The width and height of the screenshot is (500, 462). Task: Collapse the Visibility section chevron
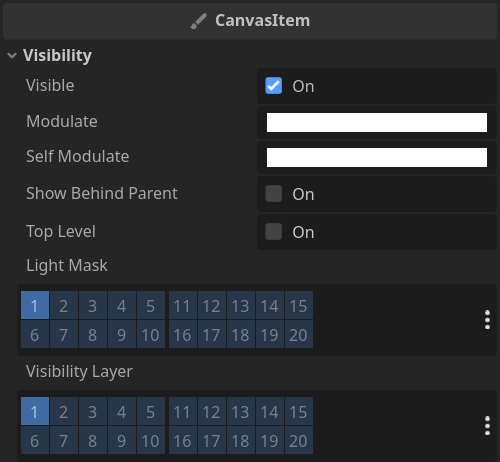[12, 55]
